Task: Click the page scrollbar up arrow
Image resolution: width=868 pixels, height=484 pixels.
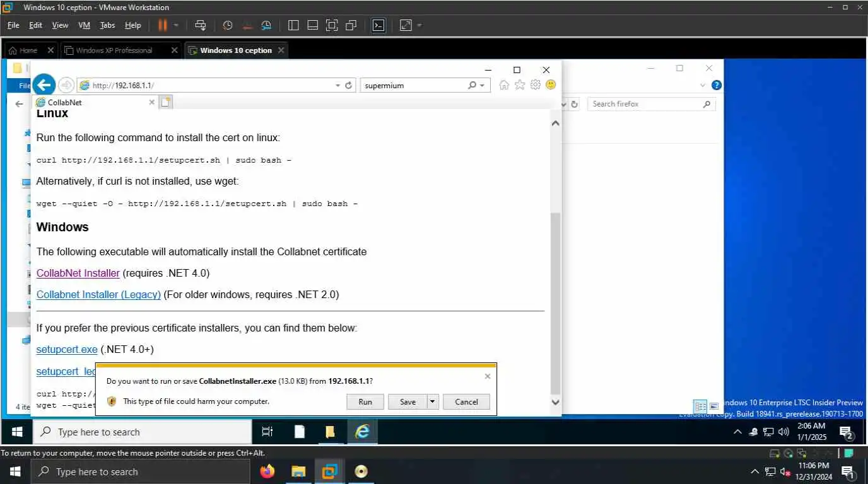Action: pos(555,124)
